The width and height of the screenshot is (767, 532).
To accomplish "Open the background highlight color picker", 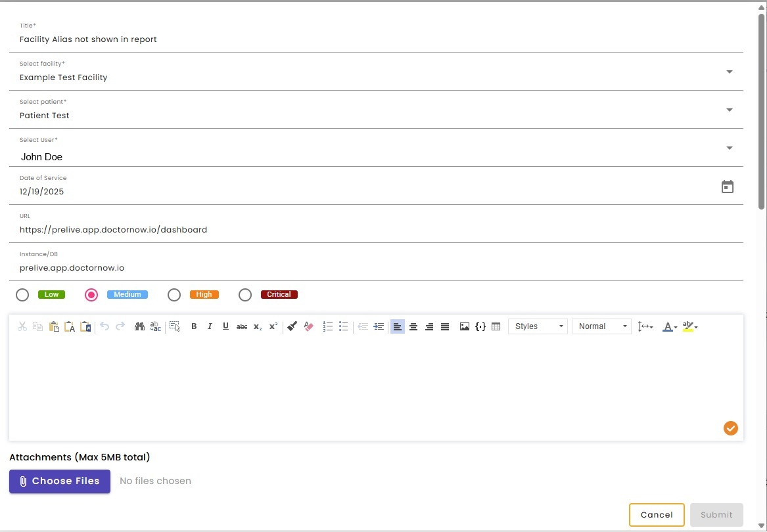I will click(x=690, y=326).
